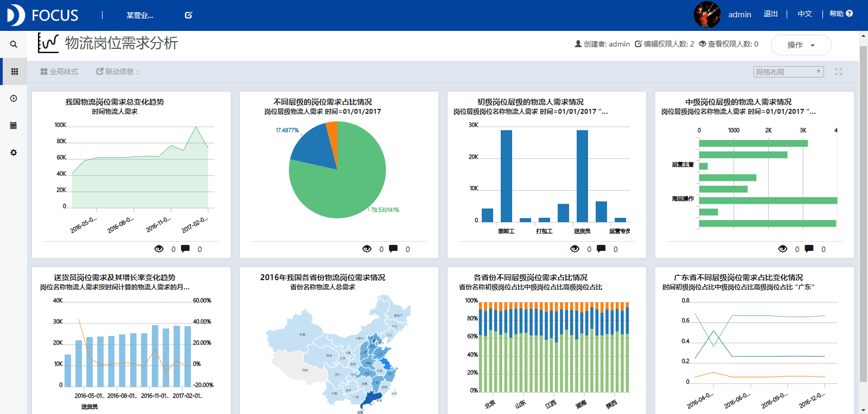
Task: Click the 北京 axis label
Action: [490, 404]
